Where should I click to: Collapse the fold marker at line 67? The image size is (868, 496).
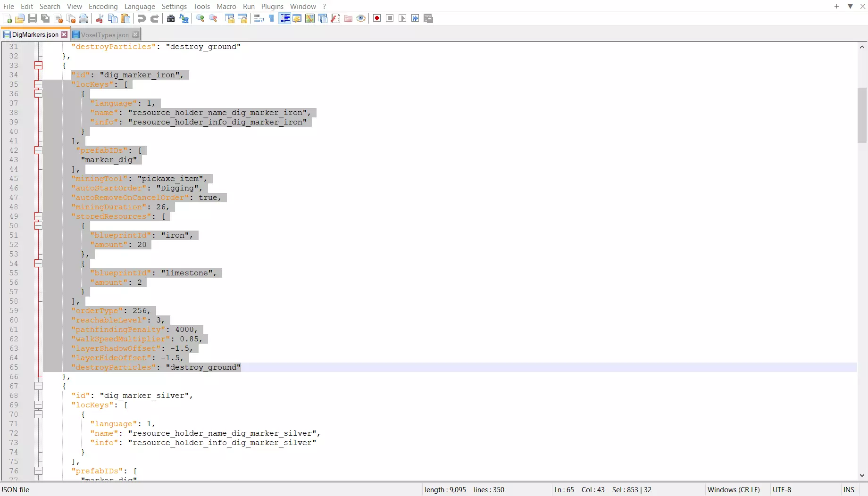pos(38,386)
